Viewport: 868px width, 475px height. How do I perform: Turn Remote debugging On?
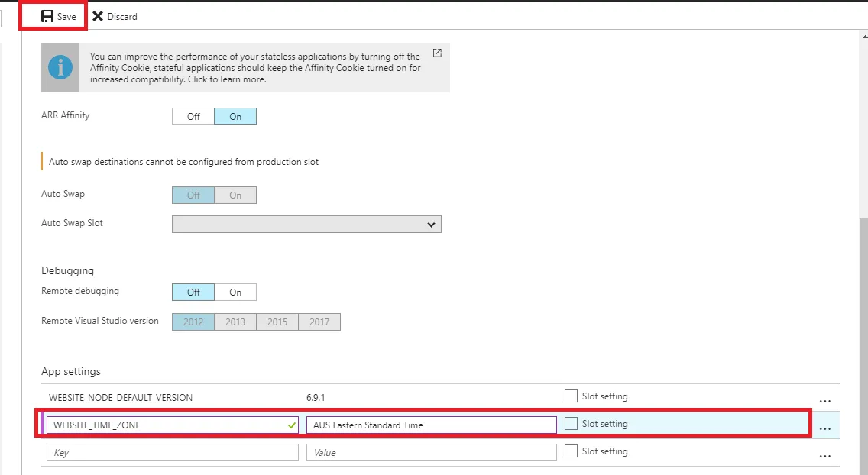tap(235, 292)
